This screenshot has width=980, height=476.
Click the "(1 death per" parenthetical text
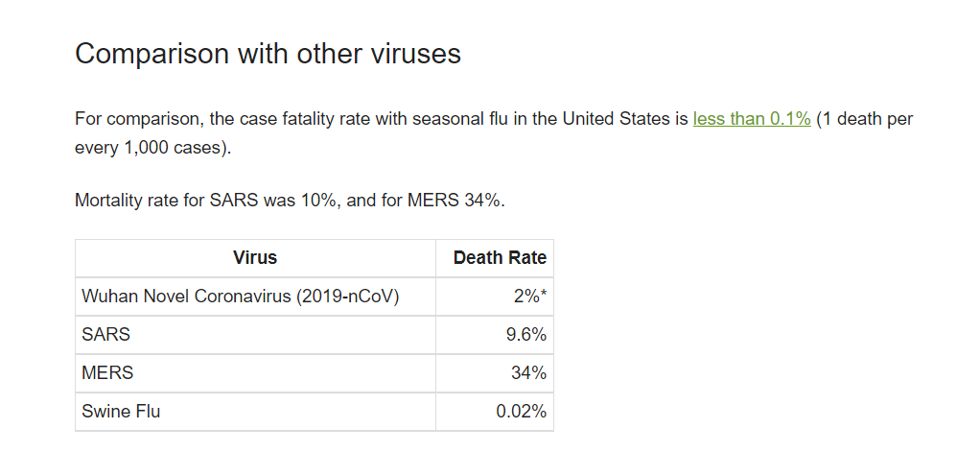865,119
